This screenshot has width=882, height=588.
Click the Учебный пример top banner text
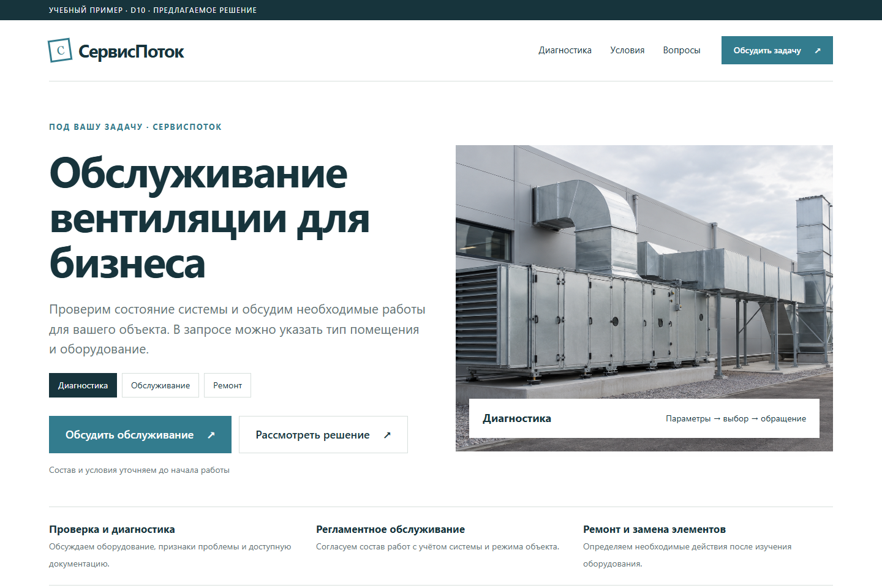tap(153, 10)
